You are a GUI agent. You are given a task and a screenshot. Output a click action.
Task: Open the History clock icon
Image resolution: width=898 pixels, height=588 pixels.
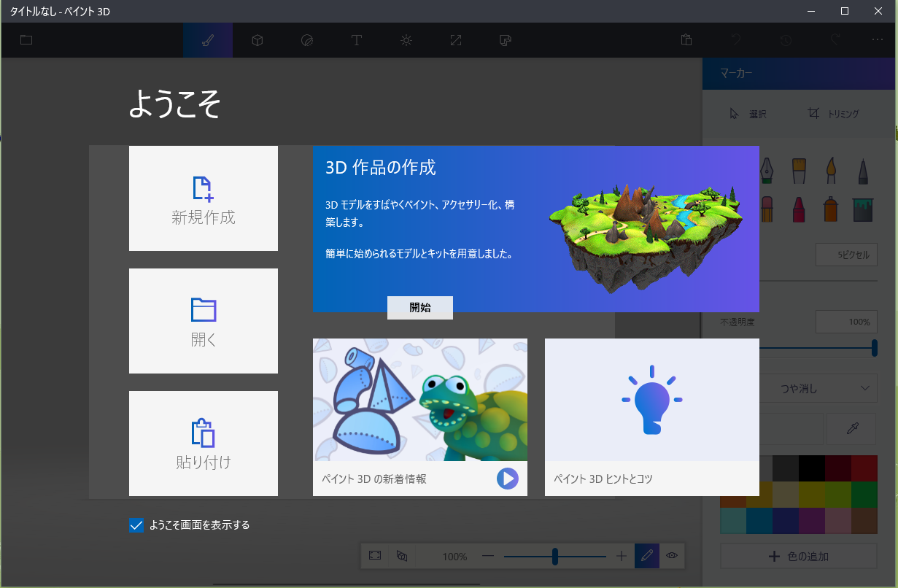tap(786, 40)
